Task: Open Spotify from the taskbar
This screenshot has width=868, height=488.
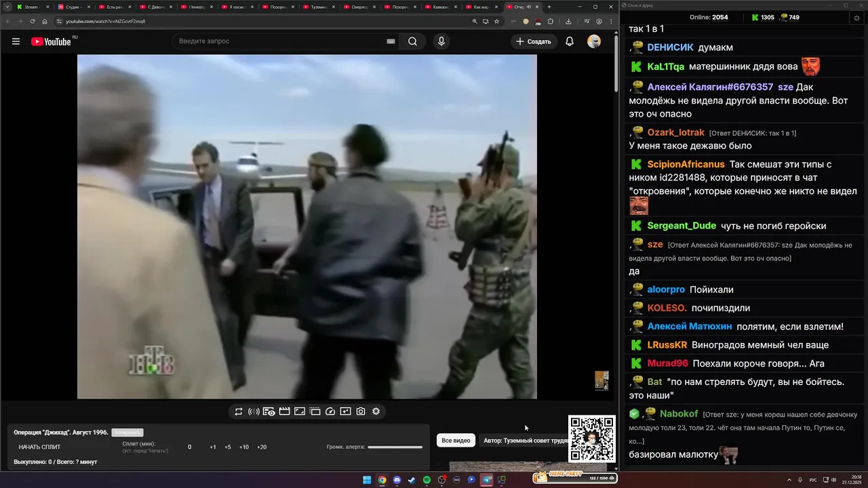Action: point(427,480)
